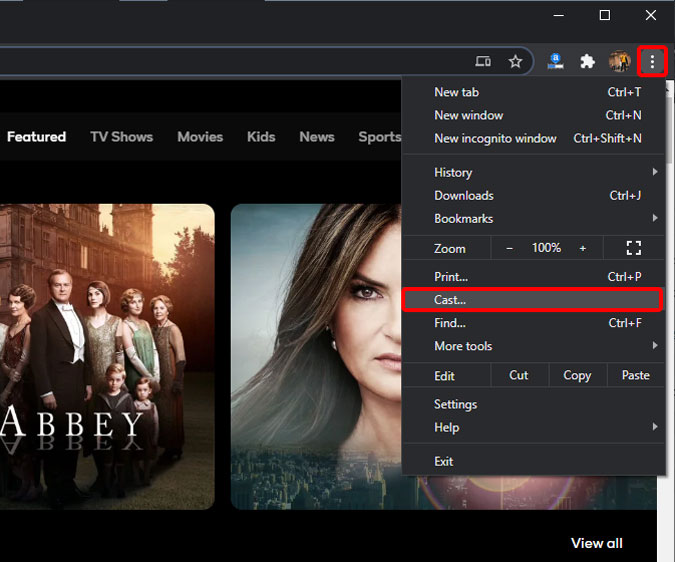Click the Extensions puzzle piece icon
675x562 pixels.
tap(587, 62)
